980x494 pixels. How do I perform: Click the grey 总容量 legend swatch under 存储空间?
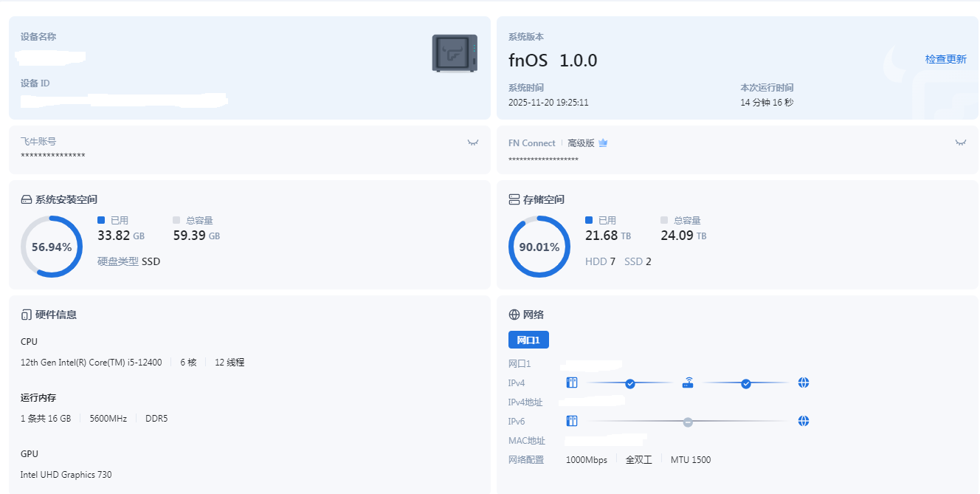(x=664, y=220)
